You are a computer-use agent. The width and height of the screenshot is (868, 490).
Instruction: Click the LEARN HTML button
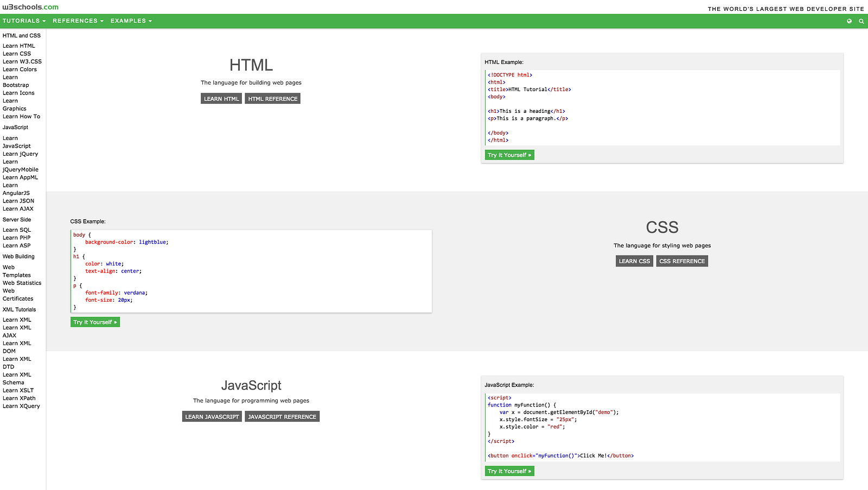pyautogui.click(x=221, y=99)
